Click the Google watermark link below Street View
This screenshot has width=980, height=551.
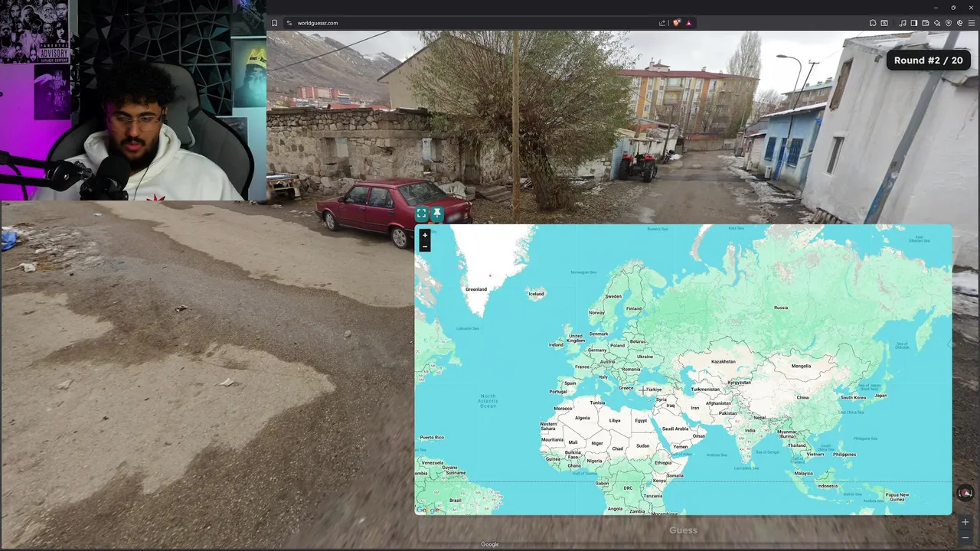pos(490,544)
